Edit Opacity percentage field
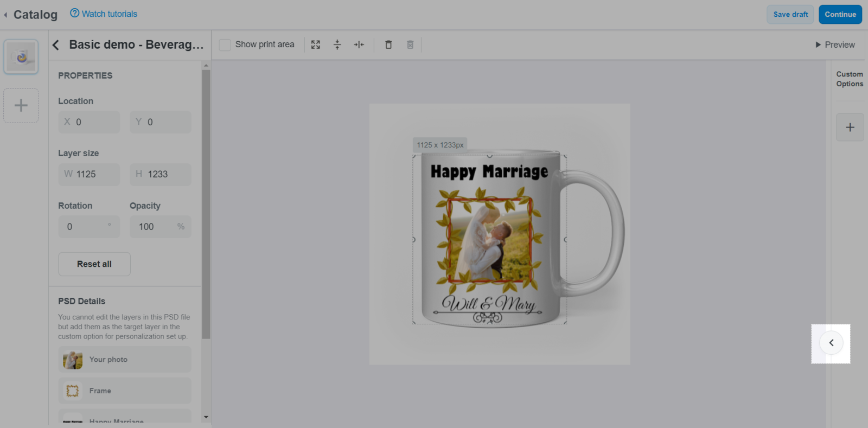 click(x=161, y=227)
